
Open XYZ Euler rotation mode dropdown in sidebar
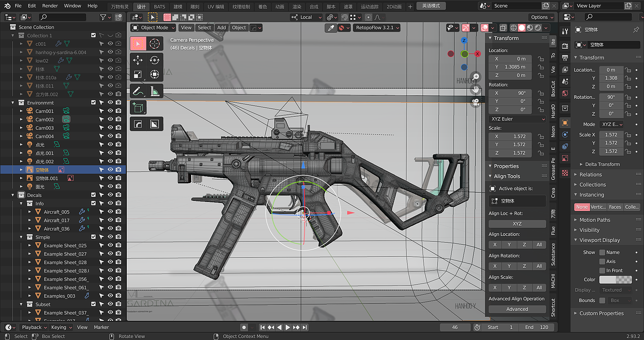click(517, 119)
